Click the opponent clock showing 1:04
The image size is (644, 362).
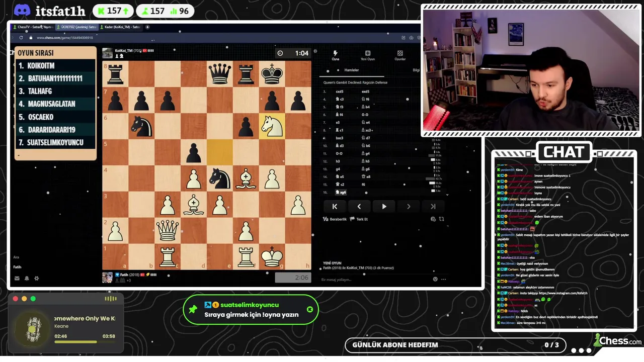[293, 53]
